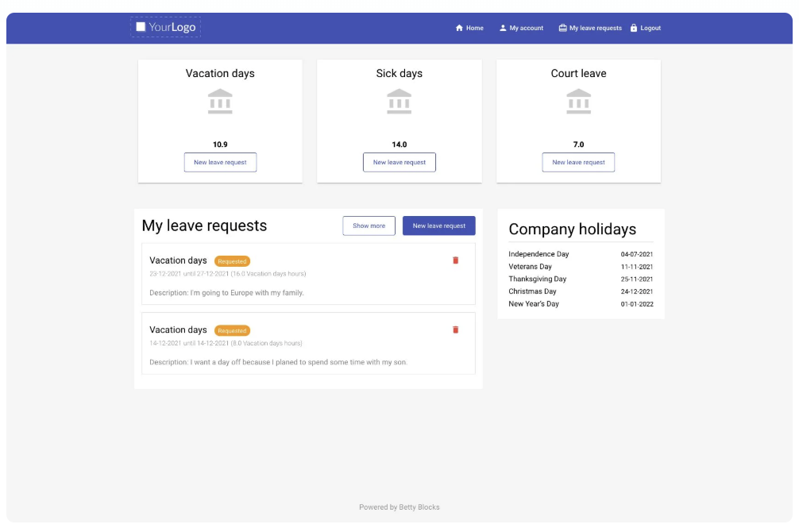Open the My leave requests navigation item

tap(589, 26)
